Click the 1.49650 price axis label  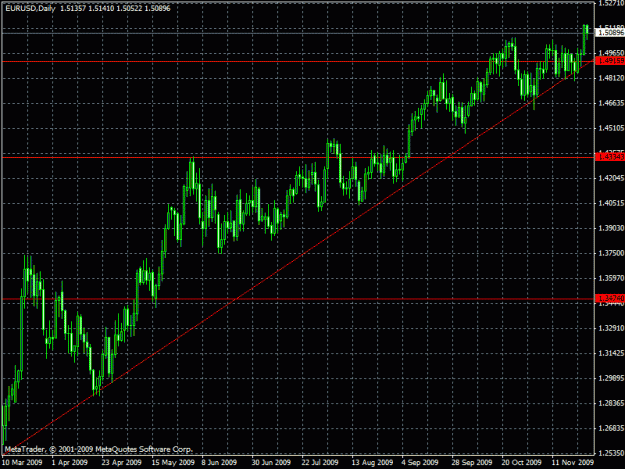[x=611, y=53]
